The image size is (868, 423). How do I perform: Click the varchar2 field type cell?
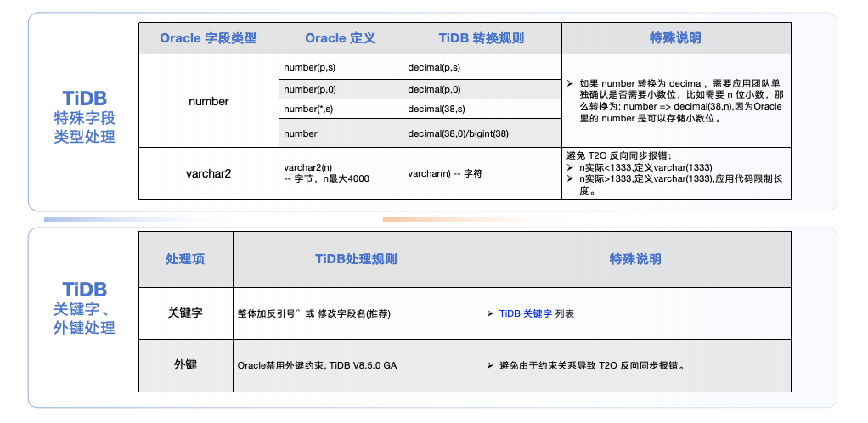click(x=208, y=173)
